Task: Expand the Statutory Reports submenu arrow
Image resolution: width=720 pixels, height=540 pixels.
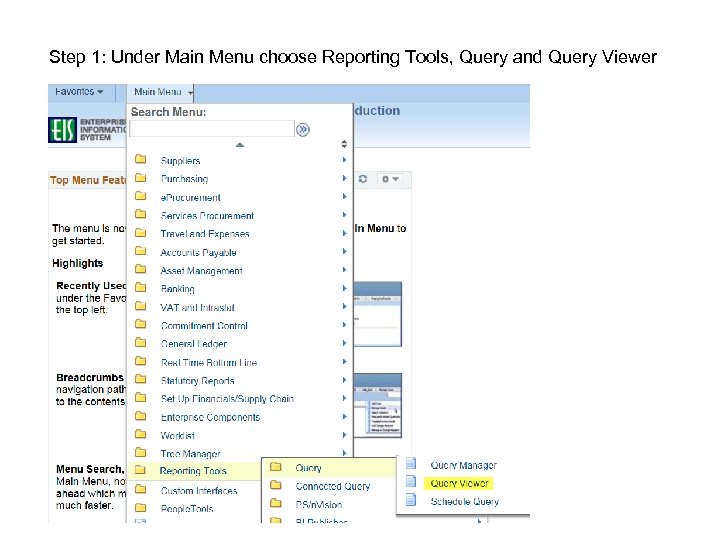Action: 344,380
